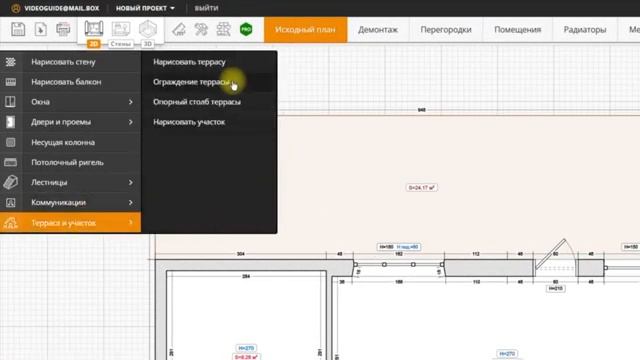The height and width of the screenshot is (360, 640).
Task: Switch to the 3D view icon
Action: tap(148, 29)
